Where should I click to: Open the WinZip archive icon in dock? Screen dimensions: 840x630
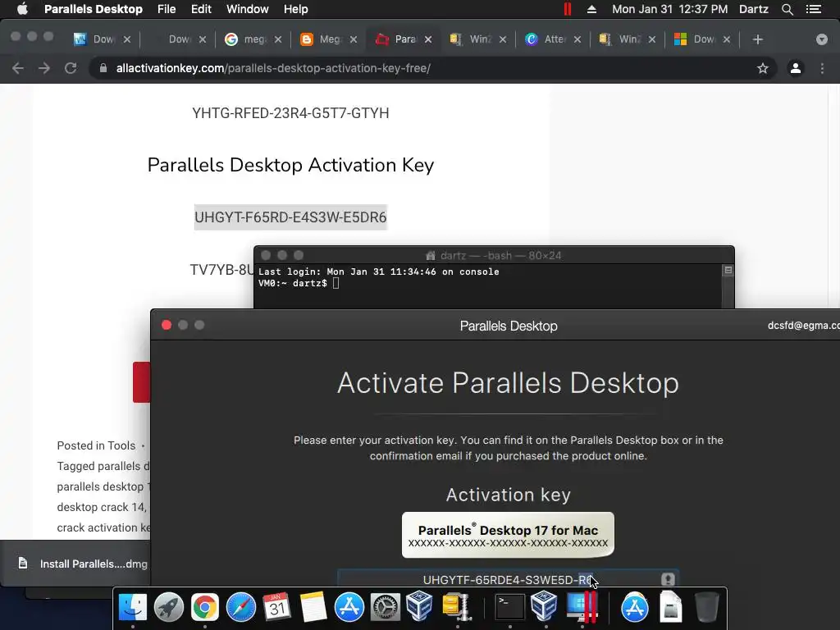456,608
